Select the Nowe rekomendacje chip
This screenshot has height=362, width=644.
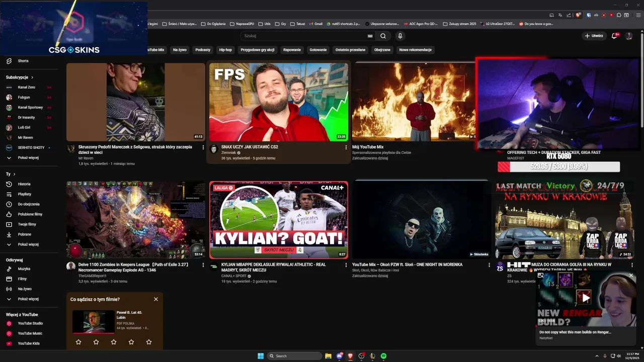point(415,50)
